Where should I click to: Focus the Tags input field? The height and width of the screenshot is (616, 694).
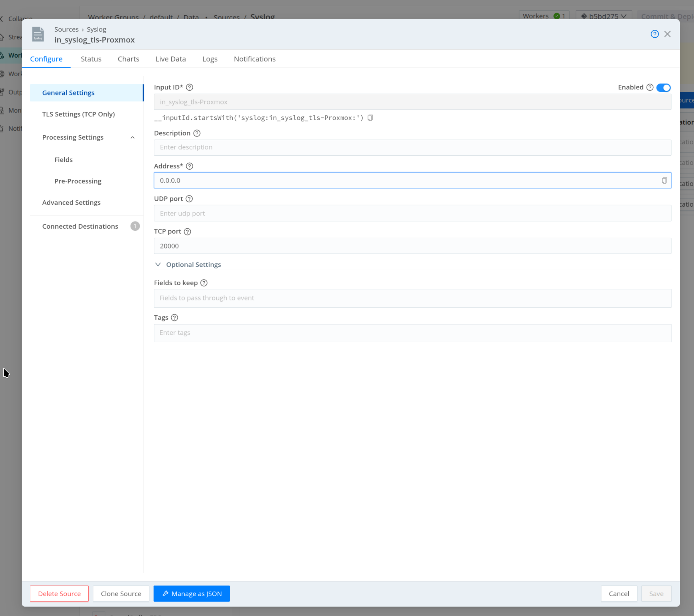(x=412, y=333)
